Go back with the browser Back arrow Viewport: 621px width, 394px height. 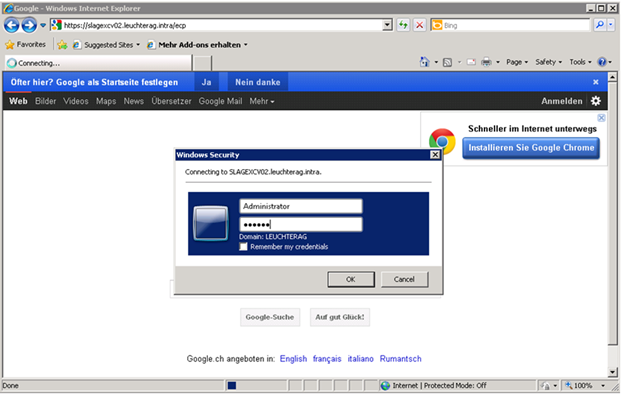pyautogui.click(x=11, y=26)
